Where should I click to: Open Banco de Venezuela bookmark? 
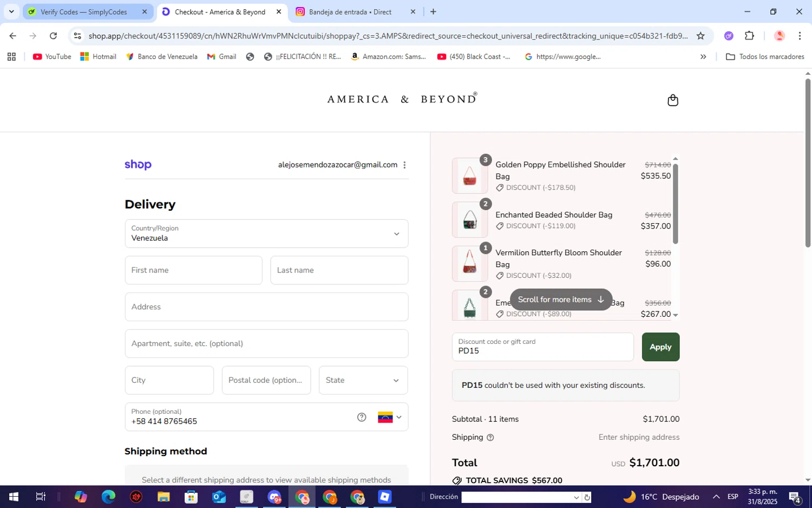coord(161,56)
